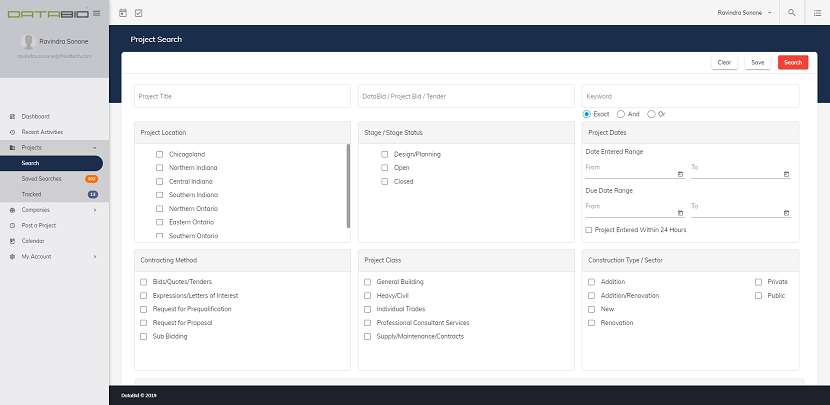The width and height of the screenshot is (830, 405).
Task: Click the red Search button
Action: [793, 62]
